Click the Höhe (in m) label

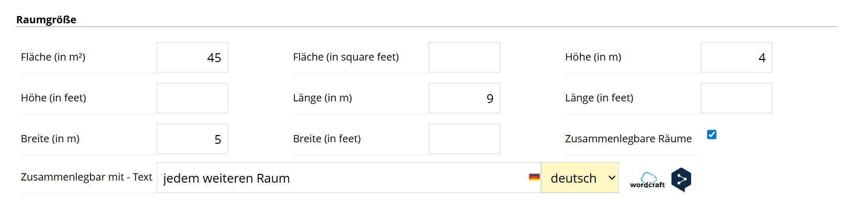[593, 57]
